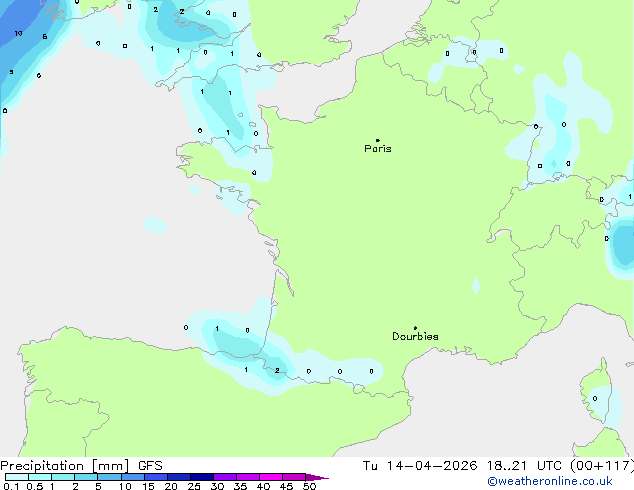Click the legend label '50'
Image resolution: width=634 pixels, height=490 pixels.
pyautogui.click(x=309, y=486)
